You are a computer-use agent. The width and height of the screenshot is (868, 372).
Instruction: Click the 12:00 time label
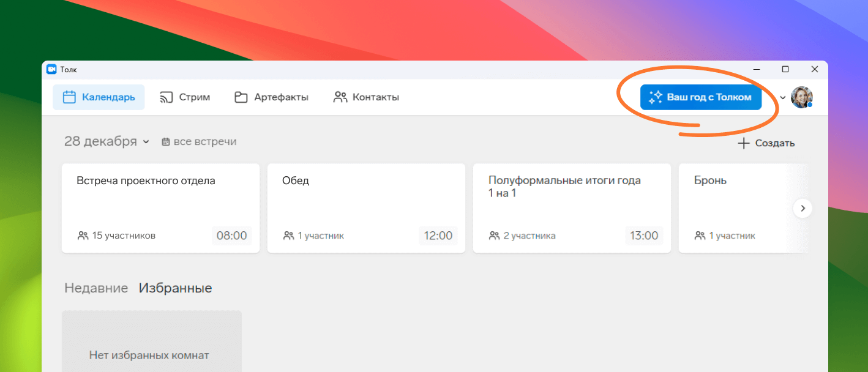click(438, 236)
